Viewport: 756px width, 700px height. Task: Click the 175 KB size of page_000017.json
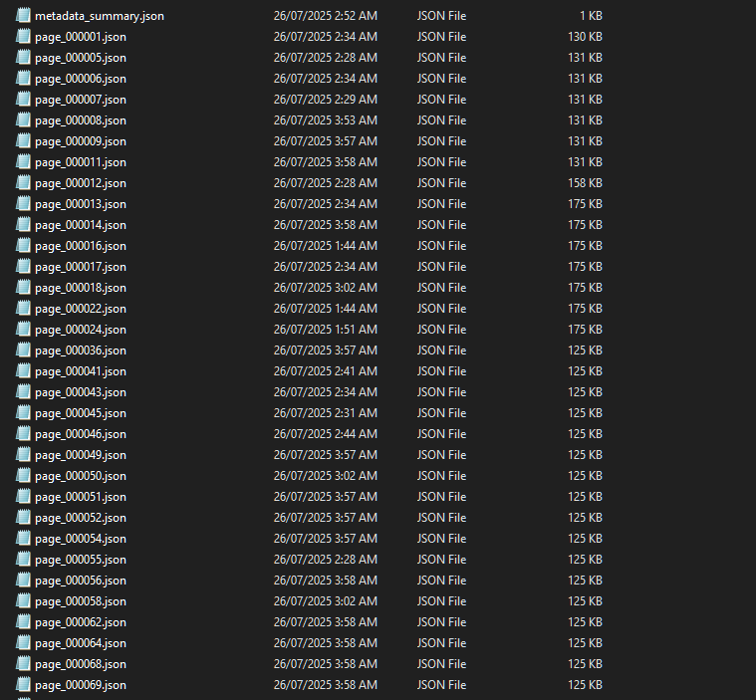click(x=585, y=267)
